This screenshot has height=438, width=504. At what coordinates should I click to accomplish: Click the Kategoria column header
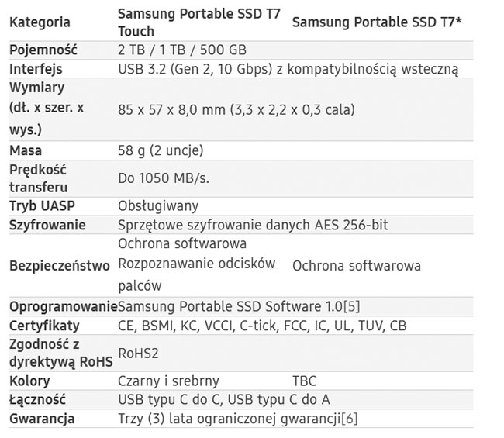click(40, 22)
